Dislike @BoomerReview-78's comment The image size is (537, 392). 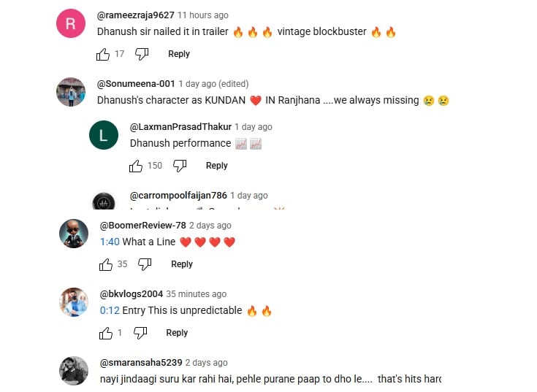coord(145,264)
